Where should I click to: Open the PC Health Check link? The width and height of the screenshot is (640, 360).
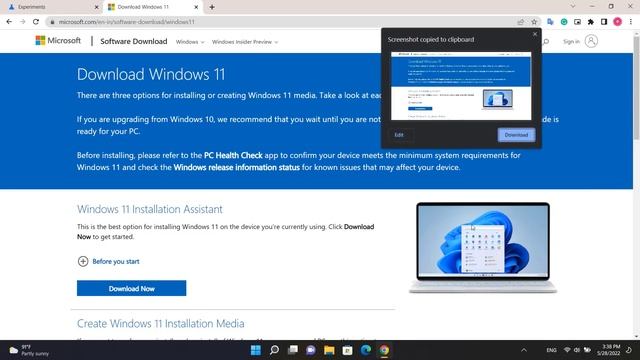(x=233, y=155)
